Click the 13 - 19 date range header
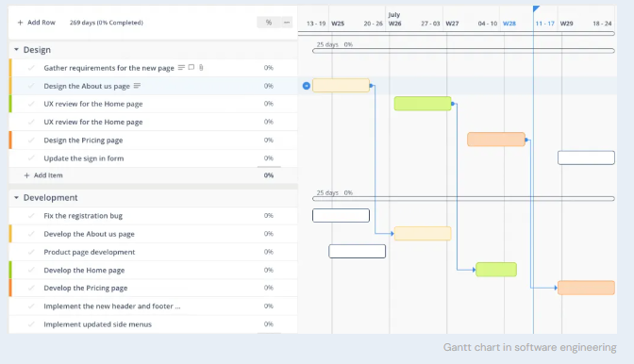The image size is (634, 364). pos(316,24)
